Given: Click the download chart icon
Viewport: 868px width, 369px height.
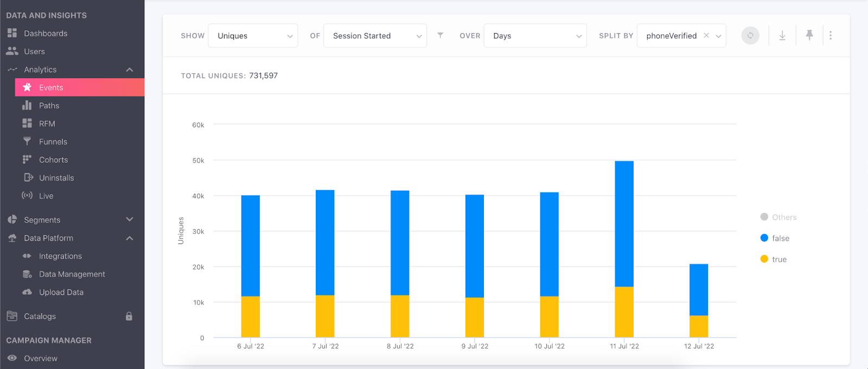Looking at the screenshot, I should (x=782, y=36).
